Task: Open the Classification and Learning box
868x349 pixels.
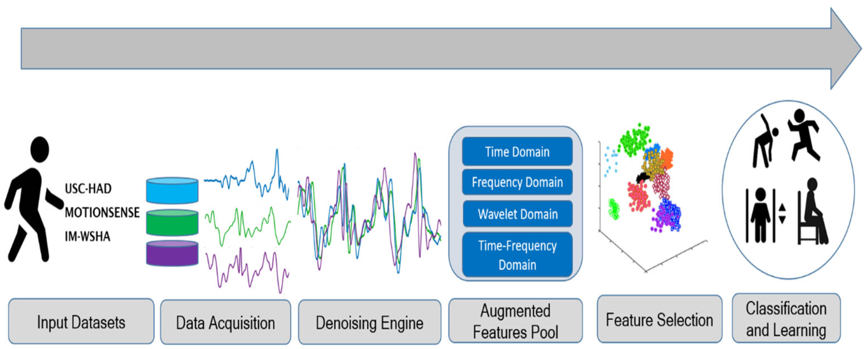Action: click(x=786, y=319)
